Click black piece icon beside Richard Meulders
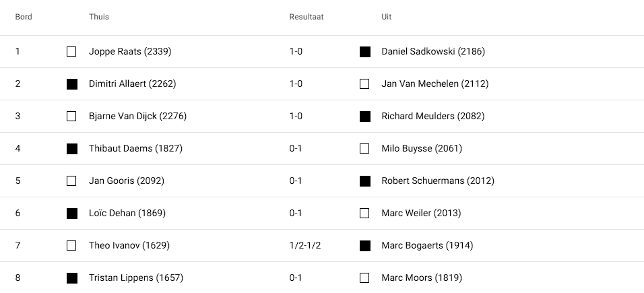 tap(365, 117)
